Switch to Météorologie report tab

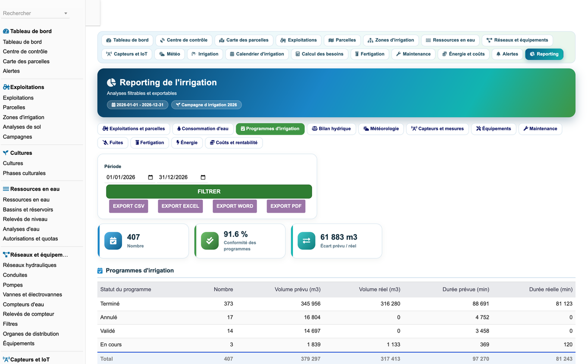(x=381, y=129)
